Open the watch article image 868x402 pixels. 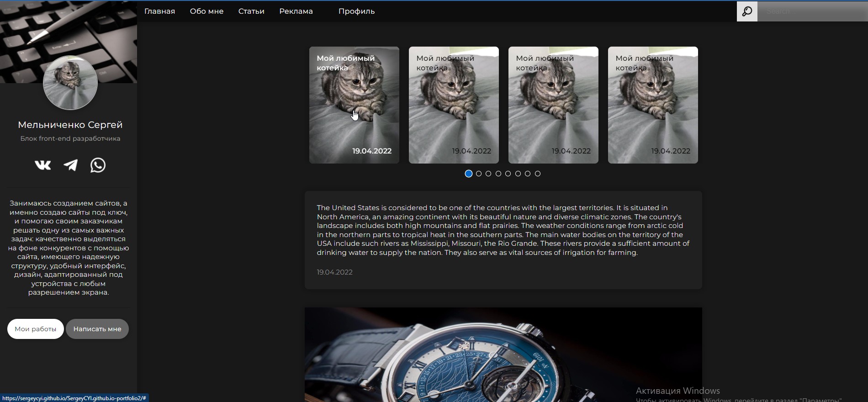click(503, 354)
